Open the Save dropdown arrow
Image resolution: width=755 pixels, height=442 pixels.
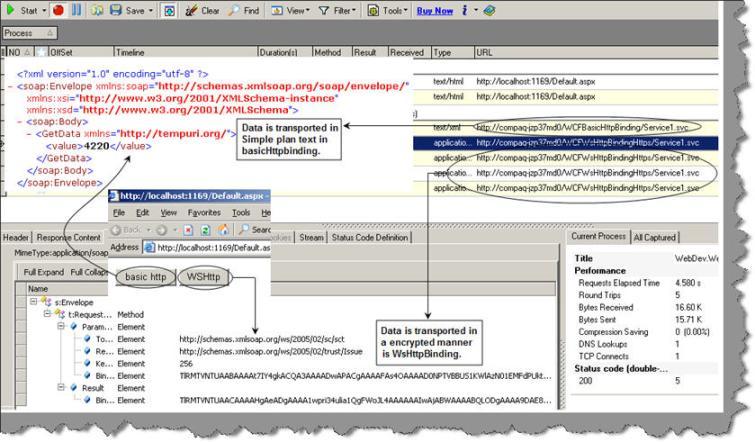[150, 10]
